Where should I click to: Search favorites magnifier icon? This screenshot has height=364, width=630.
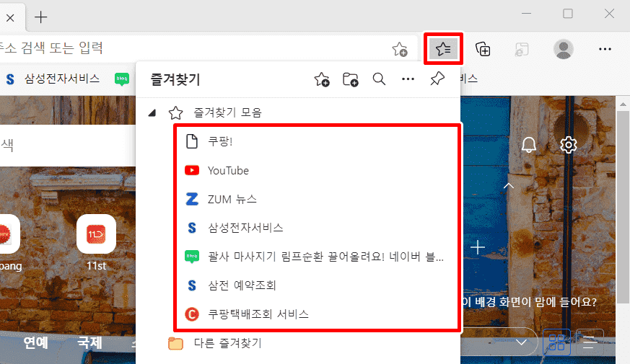point(379,79)
